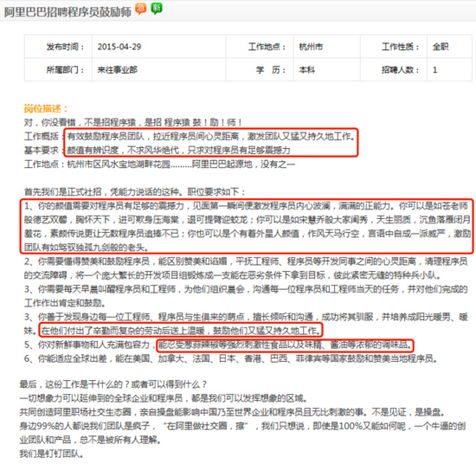Select the 杭州市 location value
Image resolution: width=476 pixels, height=464 pixels.
[x=311, y=47]
